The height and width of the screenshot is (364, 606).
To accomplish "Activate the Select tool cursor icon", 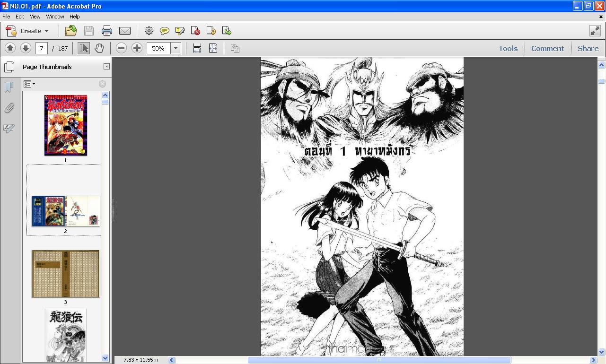I will tap(83, 48).
